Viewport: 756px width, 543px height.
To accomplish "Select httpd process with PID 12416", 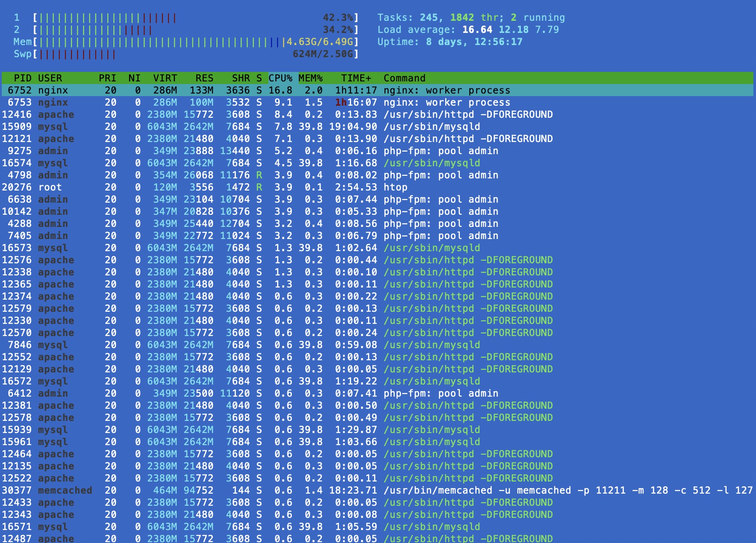I will [260, 114].
